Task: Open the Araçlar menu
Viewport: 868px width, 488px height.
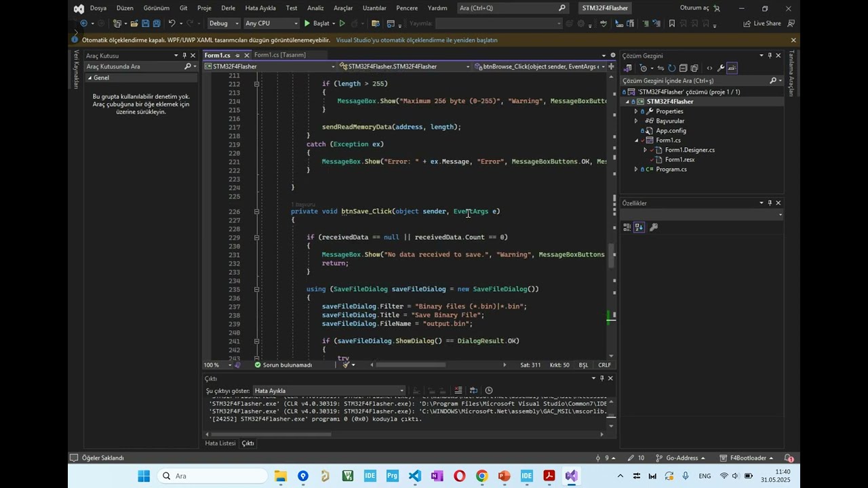Action: click(x=343, y=8)
